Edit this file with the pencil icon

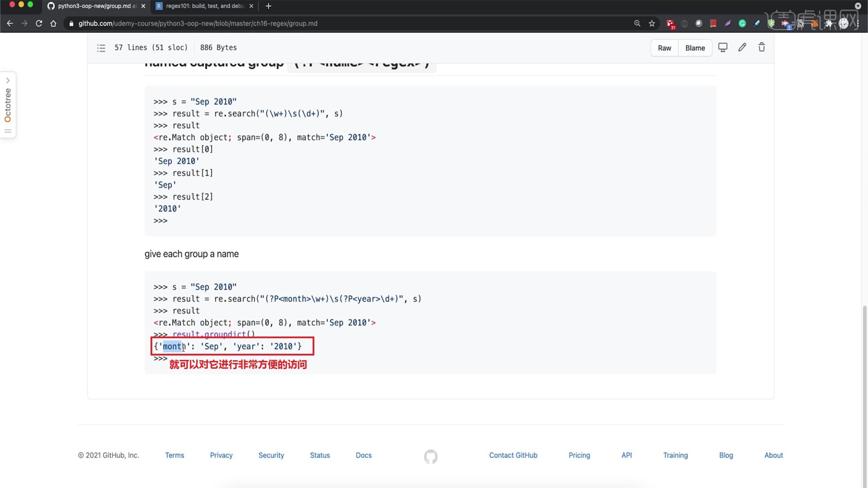[x=742, y=47]
